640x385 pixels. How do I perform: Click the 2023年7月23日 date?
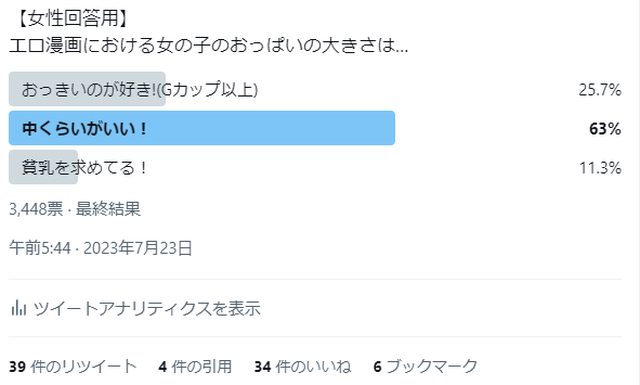pyautogui.click(x=138, y=248)
